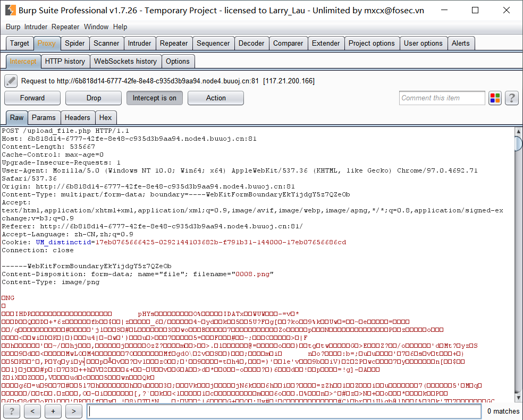Go to previous search match
The height and width of the screenshot is (420, 523).
tap(32, 411)
